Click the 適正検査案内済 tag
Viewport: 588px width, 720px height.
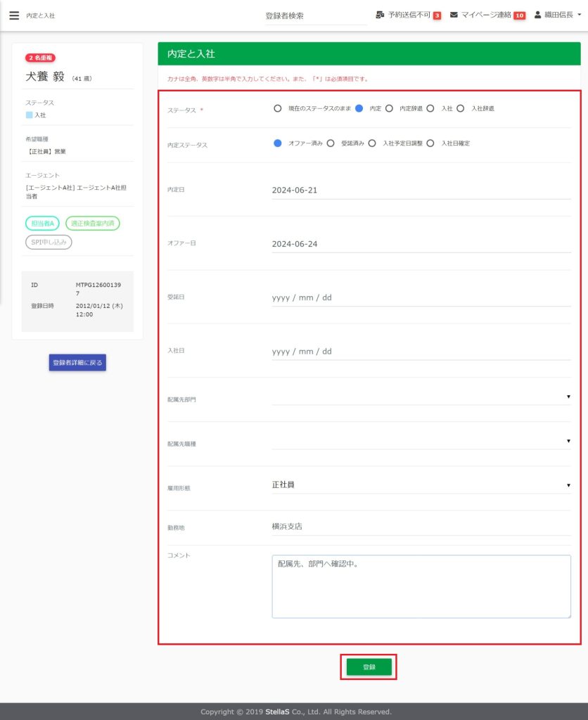pyautogui.click(x=93, y=224)
